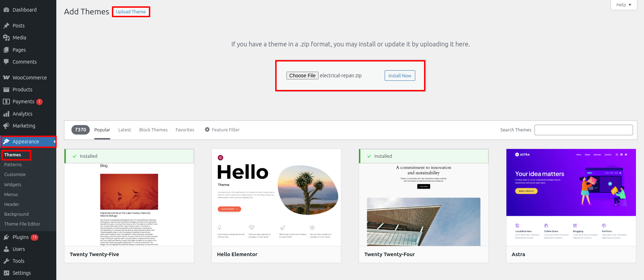The height and width of the screenshot is (280, 644).
Task: Click the Payments notification badge
Action: [39, 102]
